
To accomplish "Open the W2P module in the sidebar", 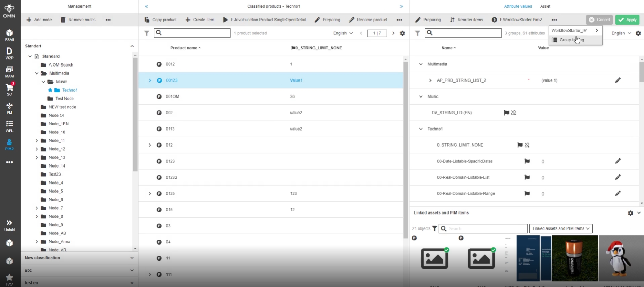I will (x=9, y=53).
